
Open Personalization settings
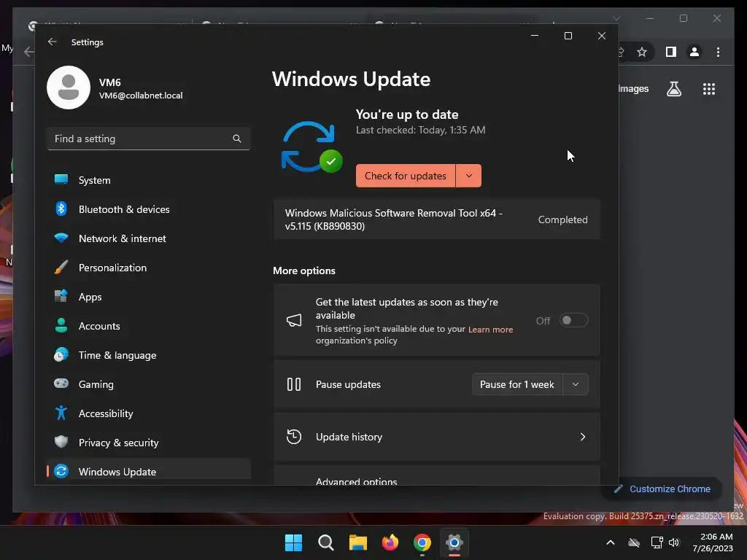149,268
